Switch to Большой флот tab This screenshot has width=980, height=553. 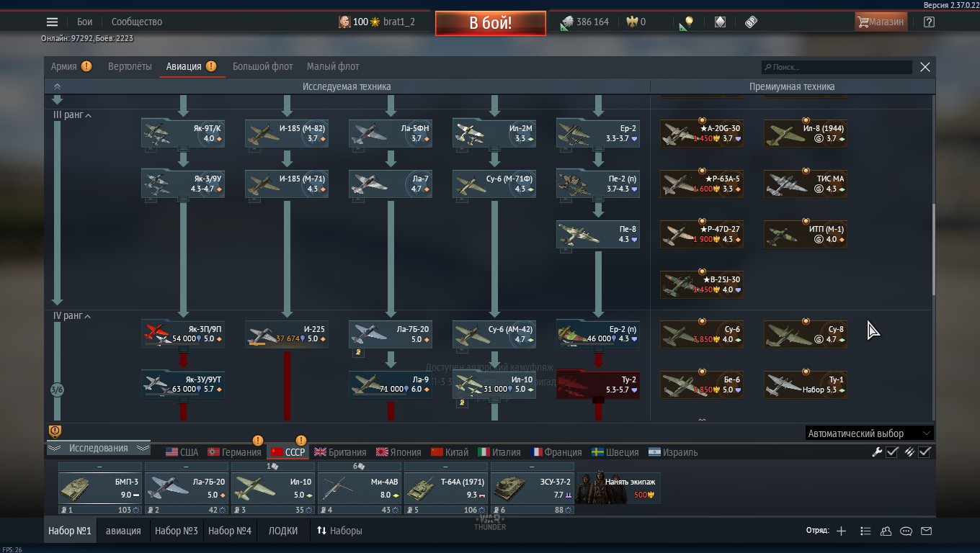(262, 66)
